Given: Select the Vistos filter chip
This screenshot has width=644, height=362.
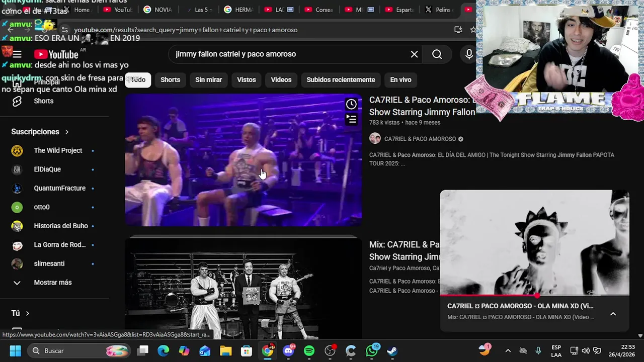Looking at the screenshot, I should point(247,79).
